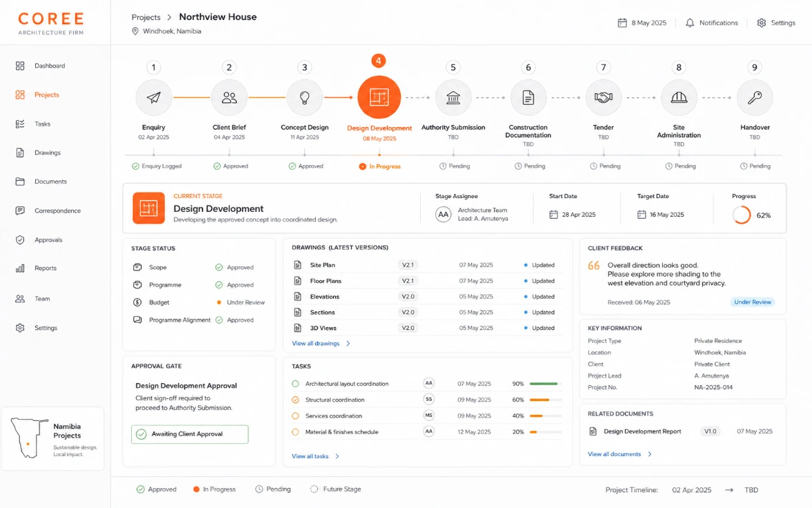Click the location pin next to Windhoek, Namibia
The width and height of the screenshot is (812, 508).
pos(135,31)
